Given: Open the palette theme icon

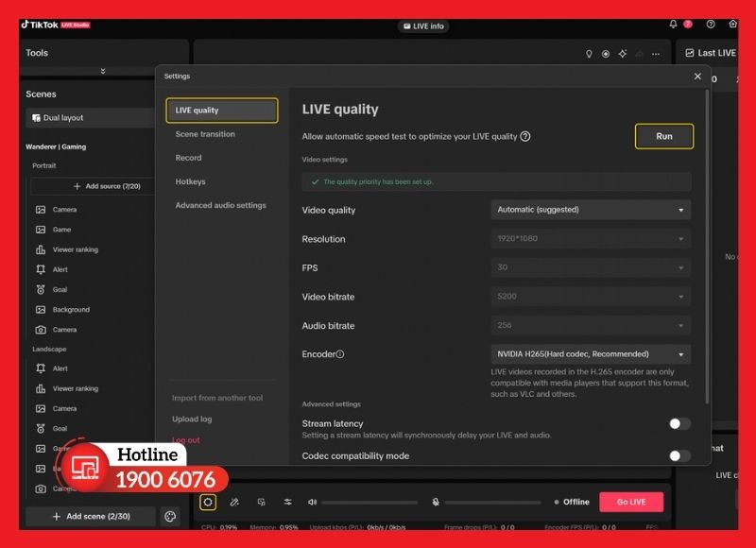Looking at the screenshot, I should (x=170, y=517).
